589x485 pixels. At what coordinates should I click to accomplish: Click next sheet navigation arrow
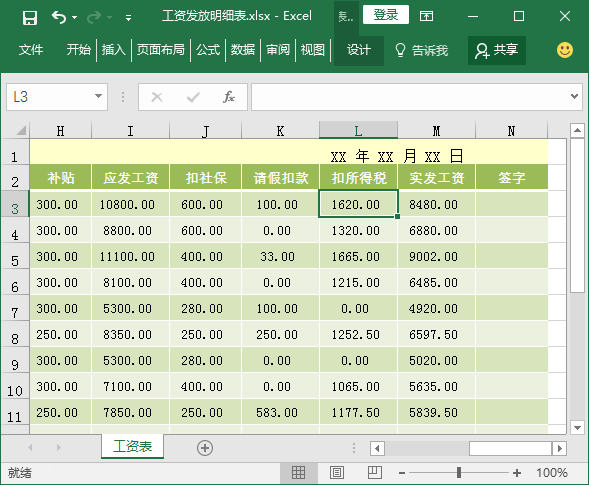[59, 447]
